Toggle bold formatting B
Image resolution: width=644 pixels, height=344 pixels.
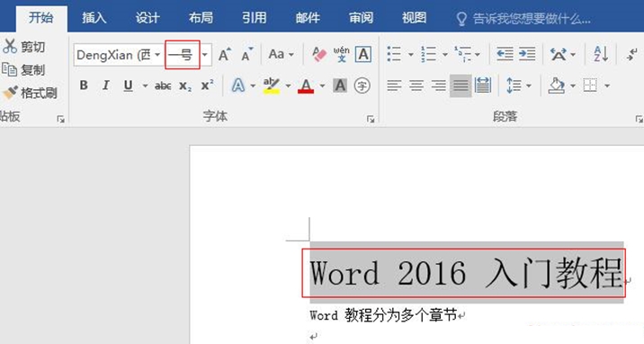(84, 86)
